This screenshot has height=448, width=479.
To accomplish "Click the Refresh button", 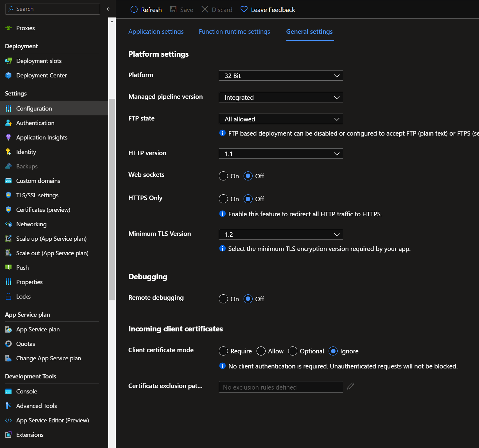I will click(146, 10).
